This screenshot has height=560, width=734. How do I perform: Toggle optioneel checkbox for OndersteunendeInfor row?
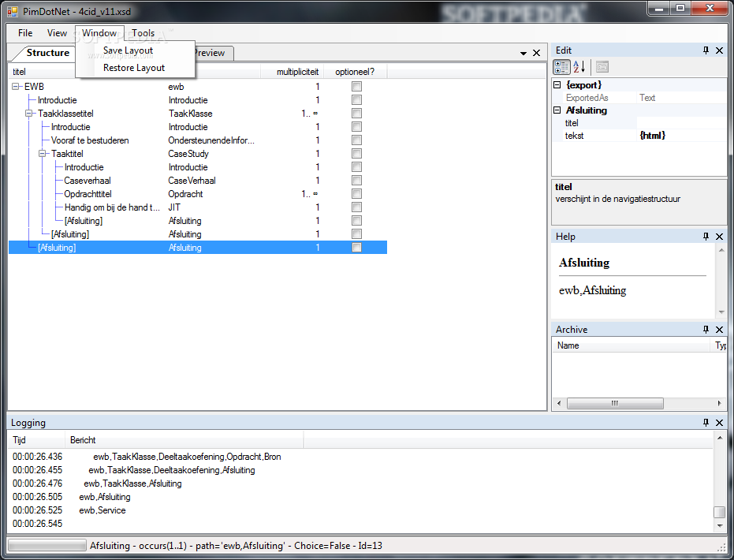click(x=356, y=140)
